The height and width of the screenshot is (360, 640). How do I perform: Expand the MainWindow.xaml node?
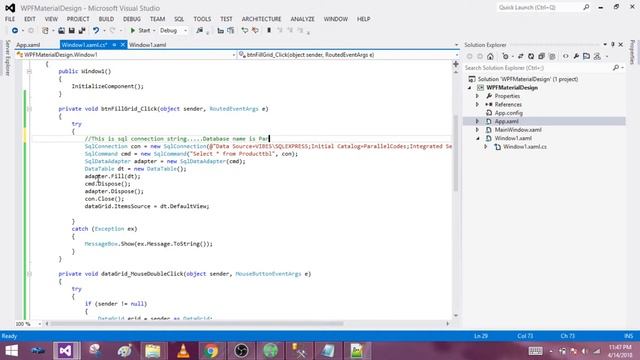(x=478, y=130)
